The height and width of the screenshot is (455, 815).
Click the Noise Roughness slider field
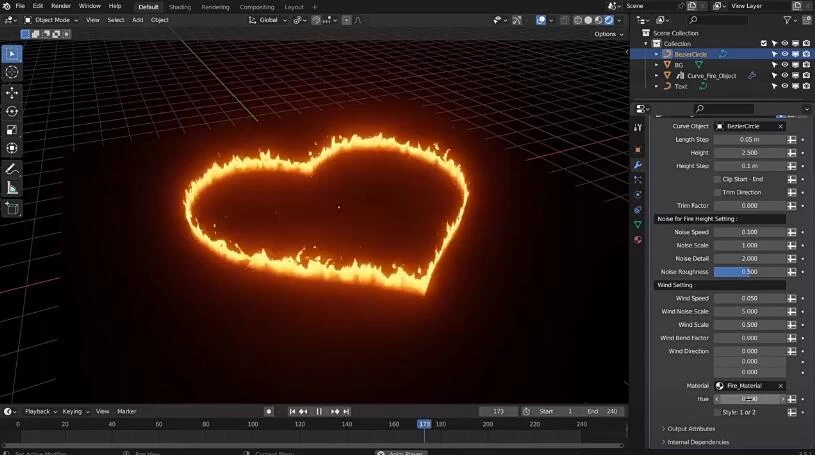pos(749,272)
